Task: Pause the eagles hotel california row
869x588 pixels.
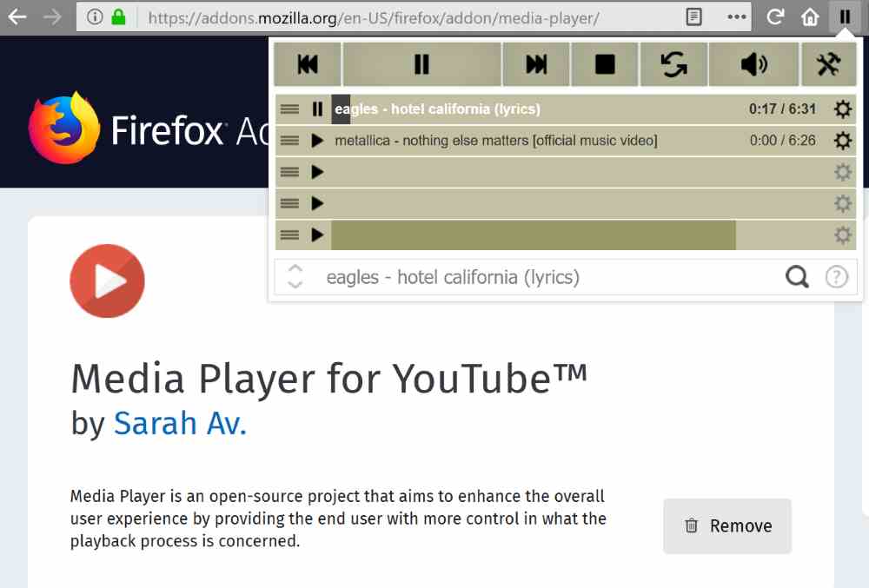Action: pos(317,109)
